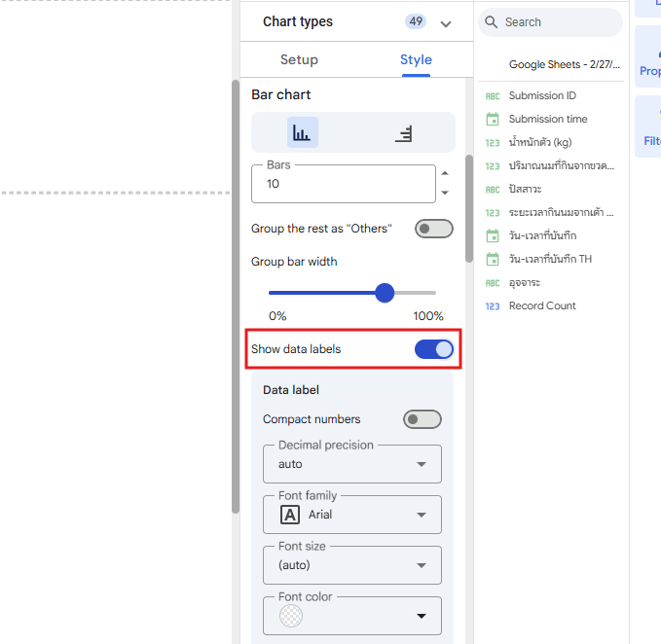The height and width of the screenshot is (644, 661).
Task: Click the Record Count field
Action: 542,305
